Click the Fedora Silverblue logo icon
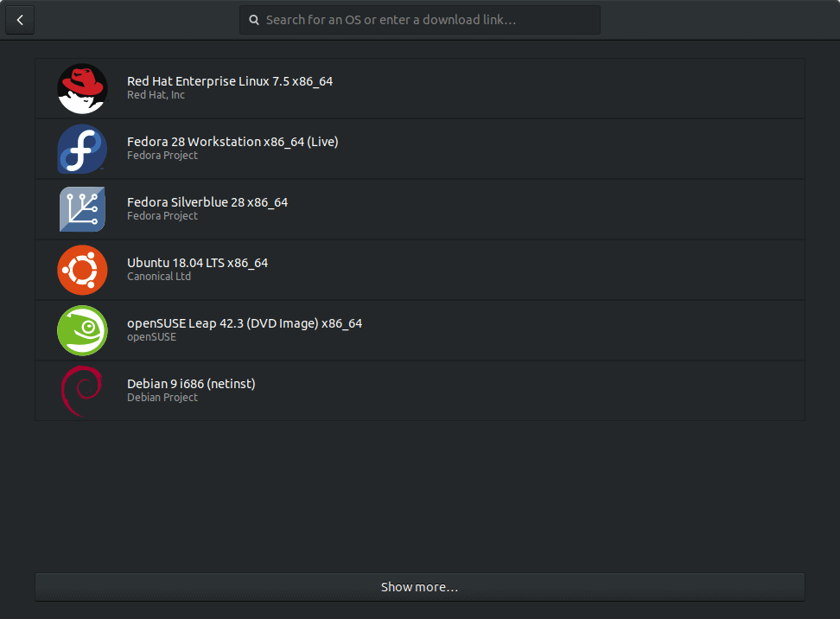 click(82, 209)
